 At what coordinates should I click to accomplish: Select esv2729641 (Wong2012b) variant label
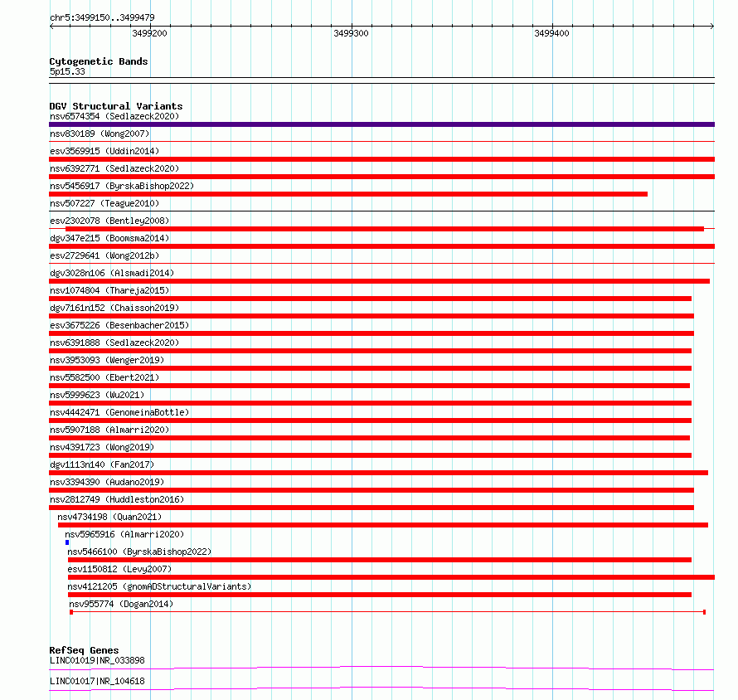pyautogui.click(x=104, y=255)
